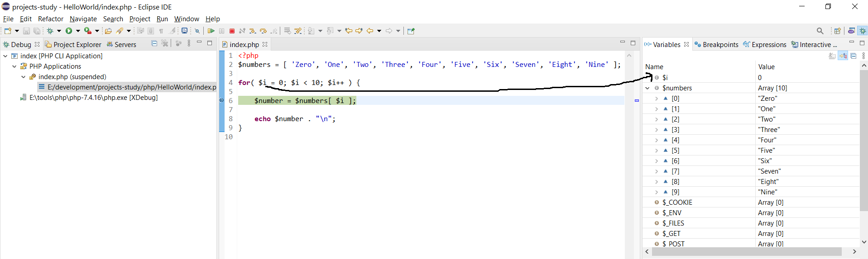The image size is (868, 259).
Task: Open the Refactor menu
Action: [x=50, y=19]
